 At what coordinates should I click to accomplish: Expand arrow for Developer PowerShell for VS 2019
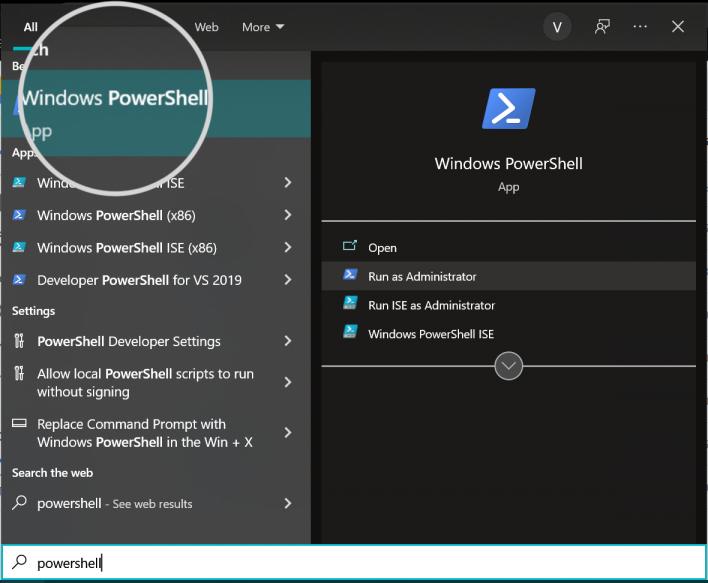pos(288,280)
